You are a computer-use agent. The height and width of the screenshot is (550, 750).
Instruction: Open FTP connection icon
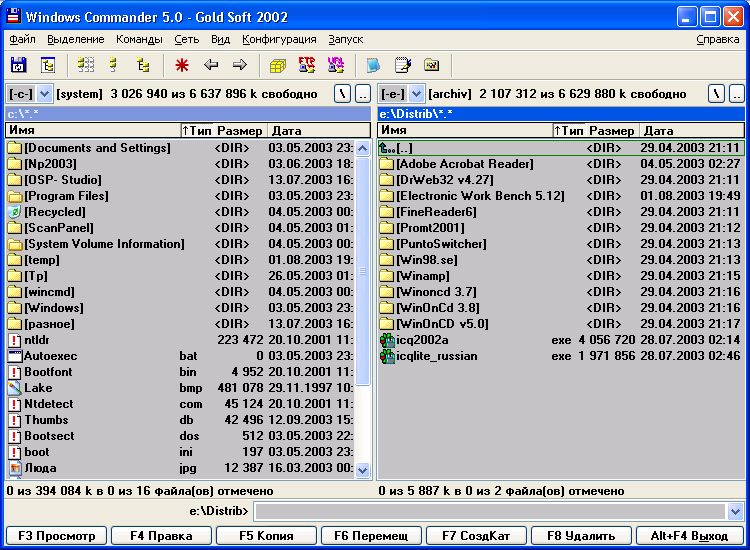(307, 65)
